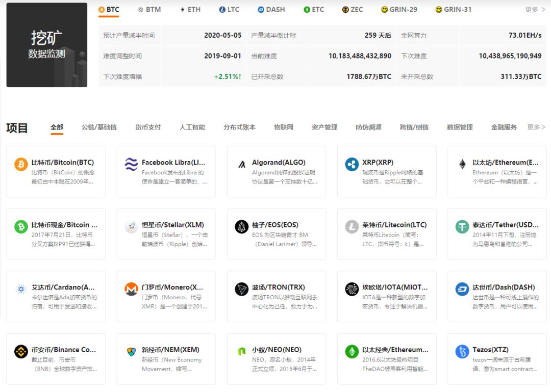Switch to the ZEC mining tab

pyautogui.click(x=353, y=10)
